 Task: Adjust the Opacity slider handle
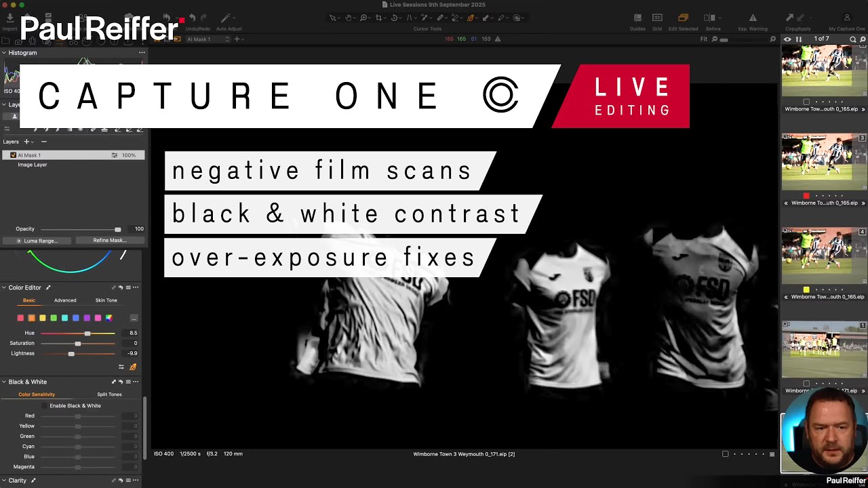coord(117,229)
